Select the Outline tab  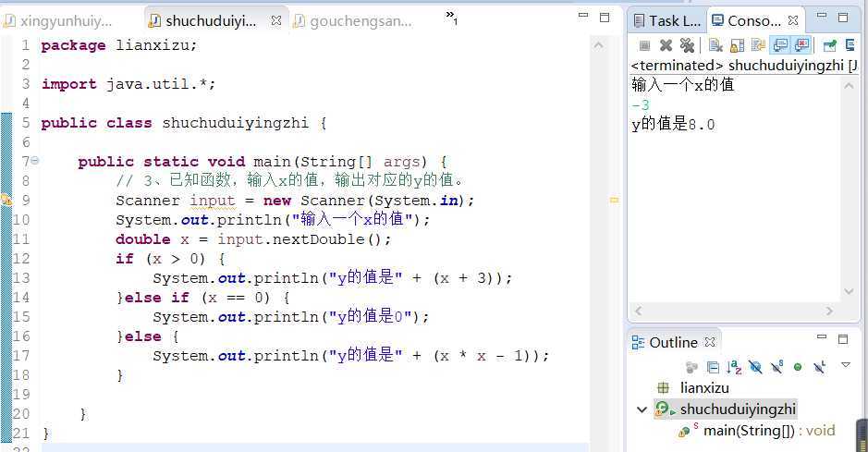click(665, 342)
